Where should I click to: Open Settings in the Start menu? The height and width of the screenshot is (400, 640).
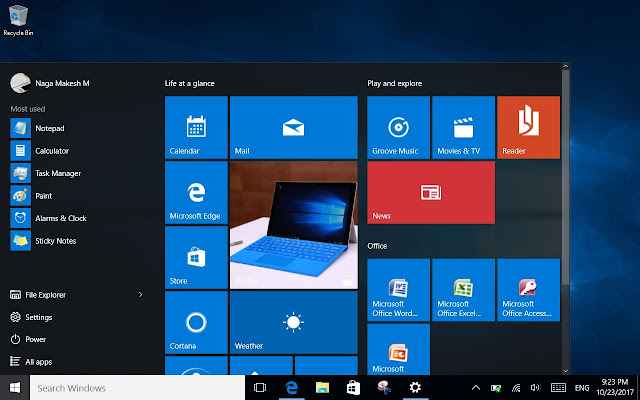31,317
